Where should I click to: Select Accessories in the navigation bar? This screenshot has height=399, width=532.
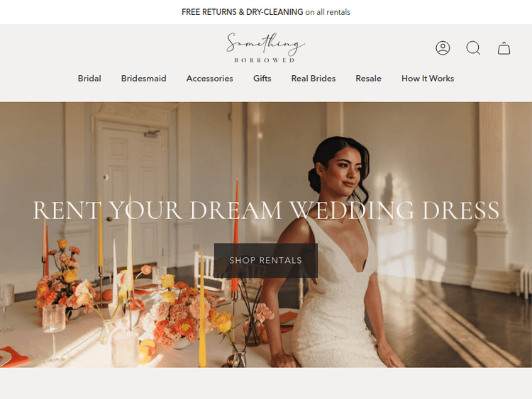(209, 79)
